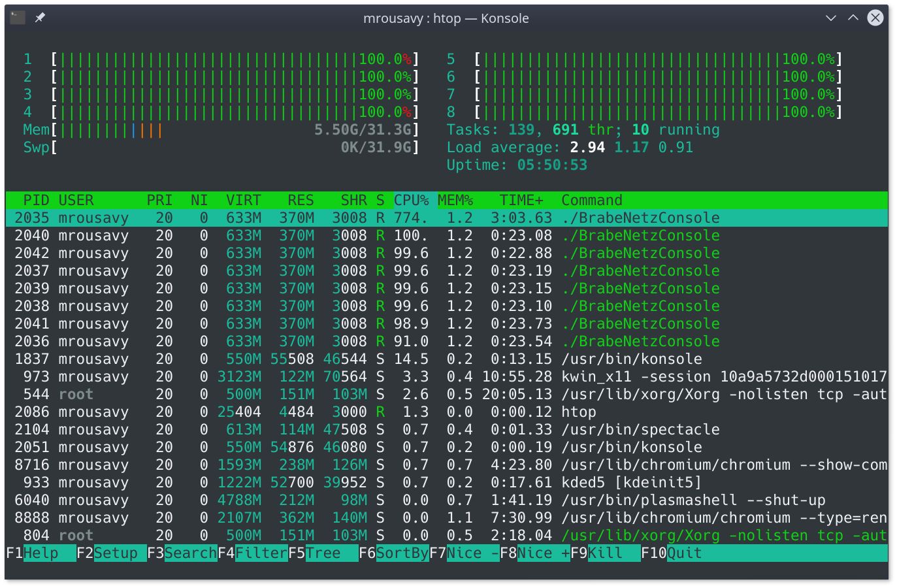Select process 804 Xorg row

tap(447, 536)
